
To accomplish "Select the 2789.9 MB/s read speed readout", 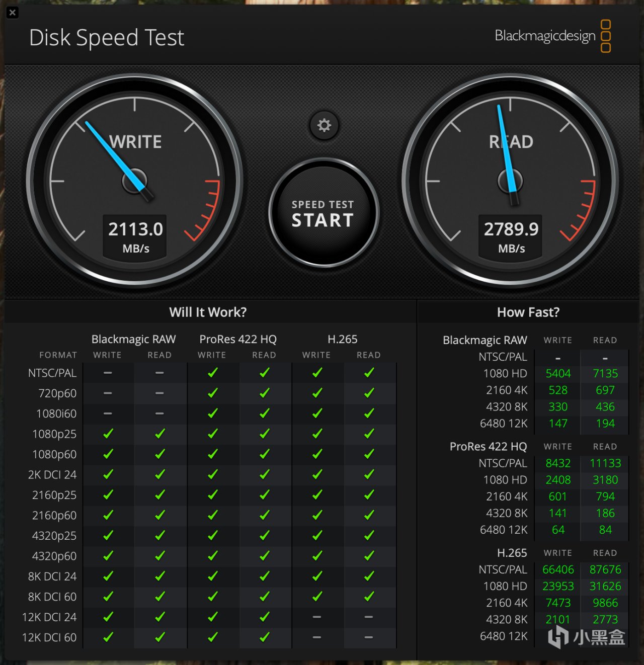I will (511, 237).
